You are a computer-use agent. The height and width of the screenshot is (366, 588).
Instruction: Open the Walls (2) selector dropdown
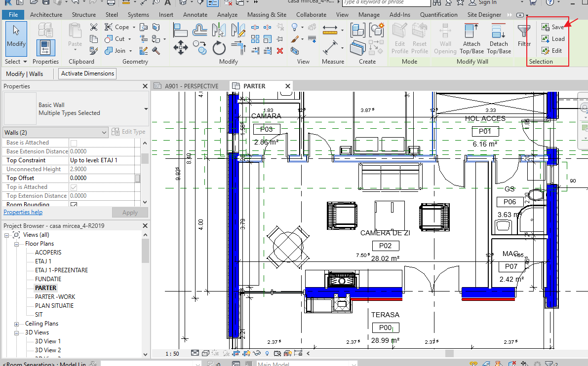tap(104, 132)
